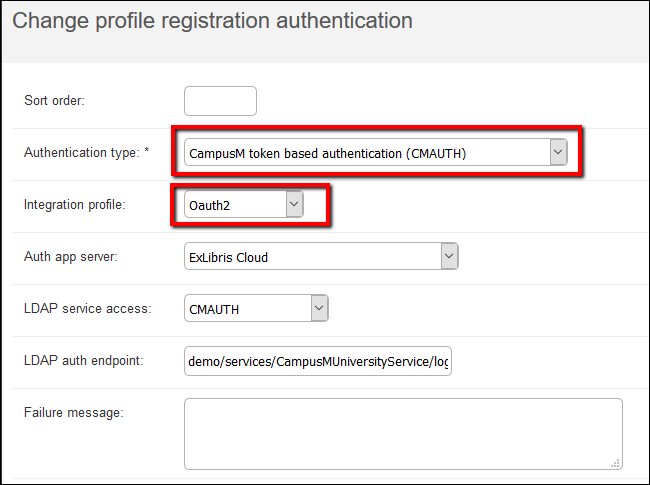The width and height of the screenshot is (650, 485).
Task: Open the Authentication type combo box
Action: pyautogui.click(x=366, y=152)
